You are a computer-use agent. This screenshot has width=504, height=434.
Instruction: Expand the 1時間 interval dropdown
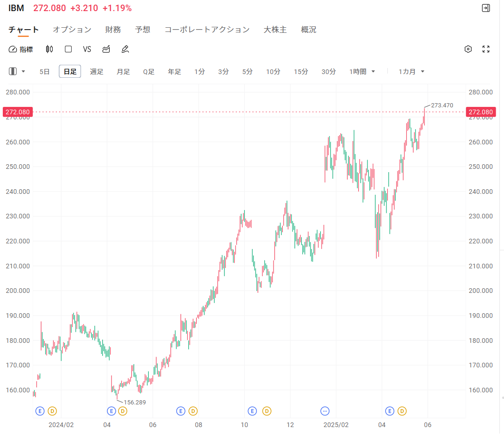[362, 71]
